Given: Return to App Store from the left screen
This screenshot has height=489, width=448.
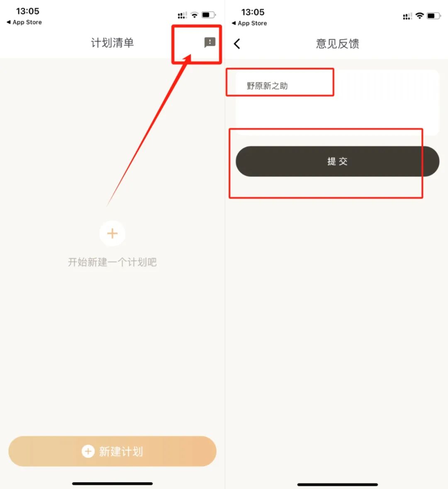Looking at the screenshot, I should point(24,22).
